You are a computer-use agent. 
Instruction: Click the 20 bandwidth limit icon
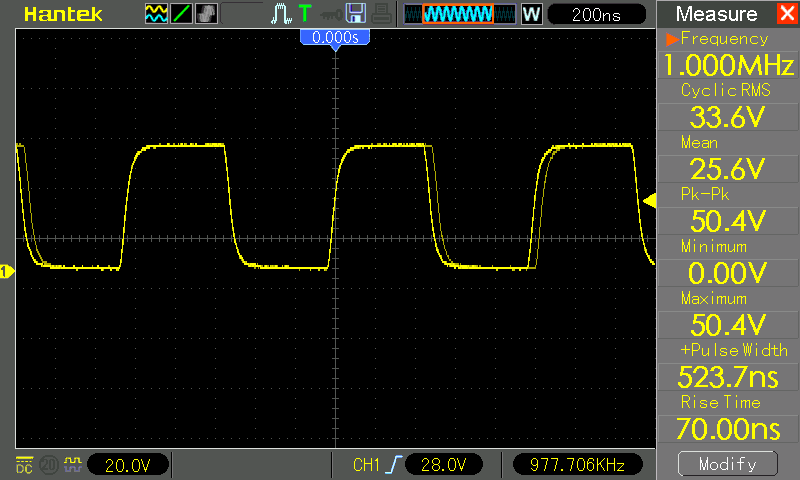(49, 465)
